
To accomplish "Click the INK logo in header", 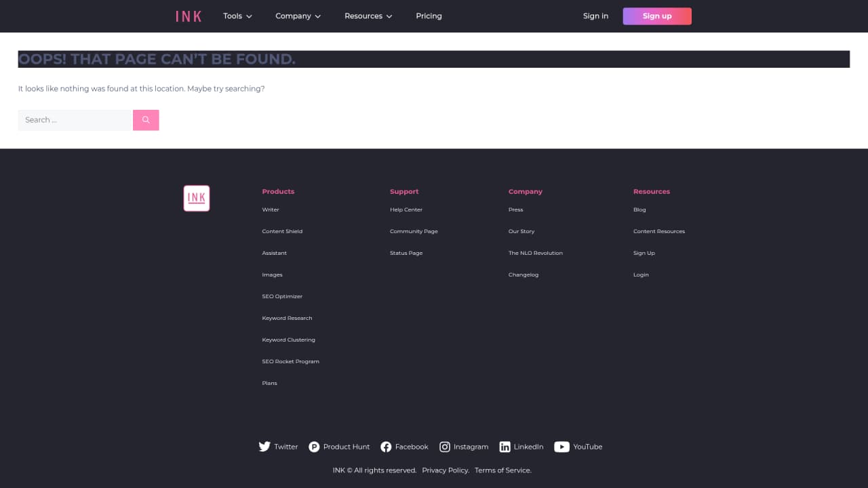I will (189, 16).
